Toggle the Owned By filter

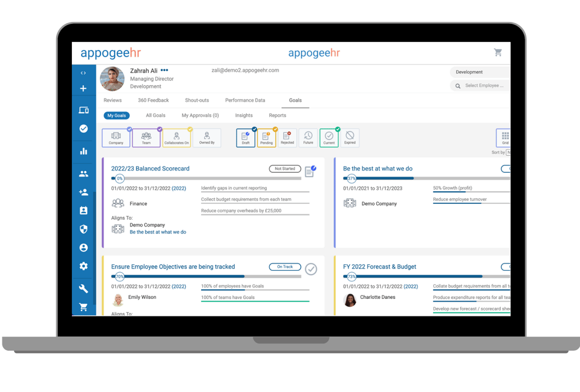pos(207,138)
